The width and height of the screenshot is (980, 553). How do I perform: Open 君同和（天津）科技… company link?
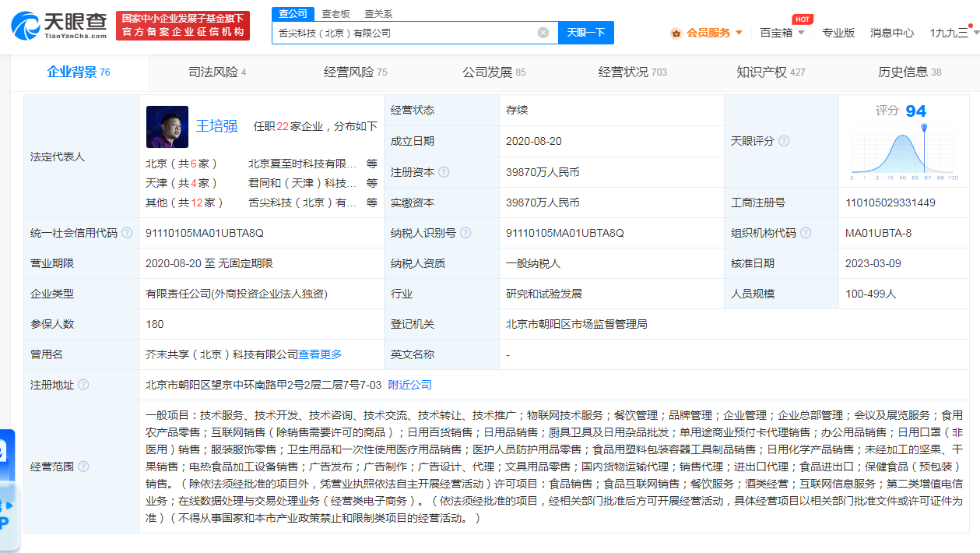tap(303, 183)
